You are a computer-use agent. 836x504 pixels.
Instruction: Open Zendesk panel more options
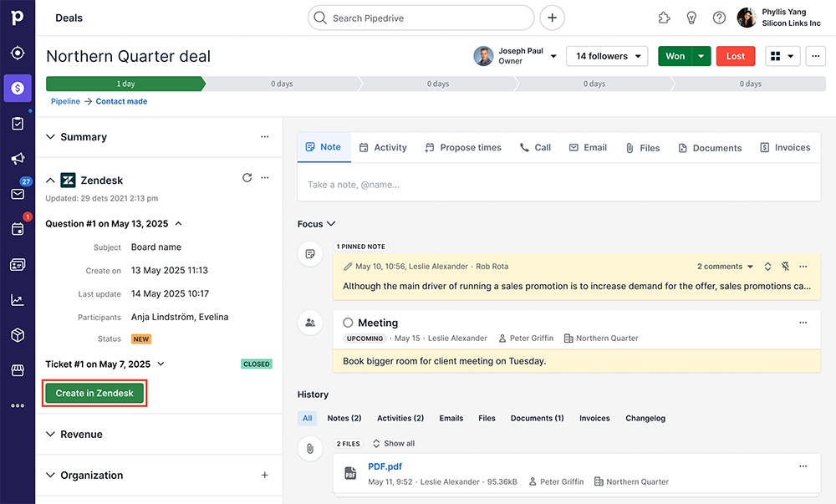point(265,177)
